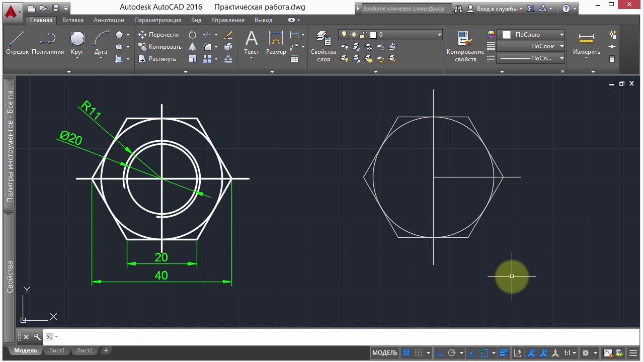Open the Текст text tool

click(252, 43)
